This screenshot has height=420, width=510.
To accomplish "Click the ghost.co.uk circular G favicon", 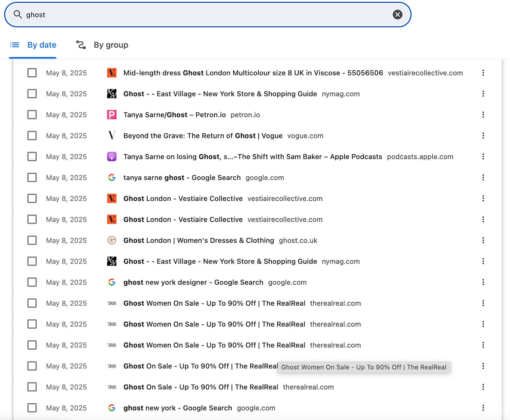I will (112, 240).
